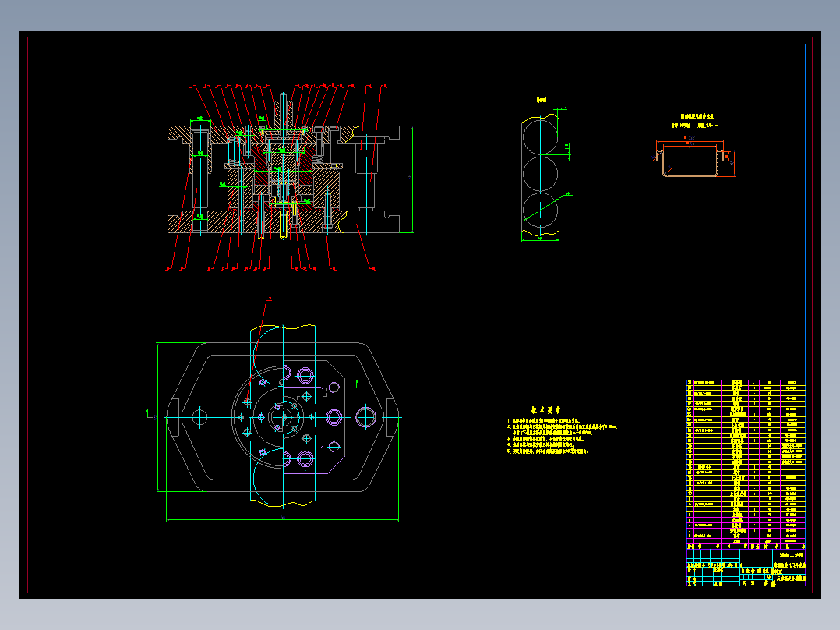Select the 技术要求 heading text
840x630 pixels.
[545, 409]
